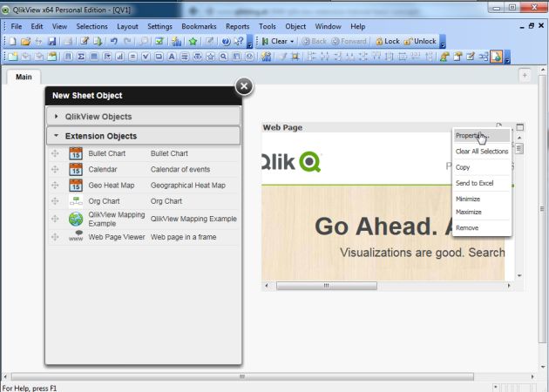Open the File menu
The image size is (549, 392).
(16, 27)
